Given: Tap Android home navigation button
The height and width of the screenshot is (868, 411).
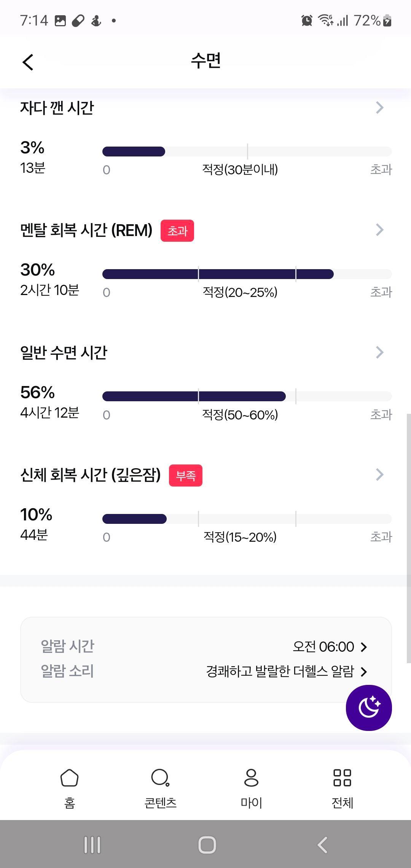Looking at the screenshot, I should [207, 845].
